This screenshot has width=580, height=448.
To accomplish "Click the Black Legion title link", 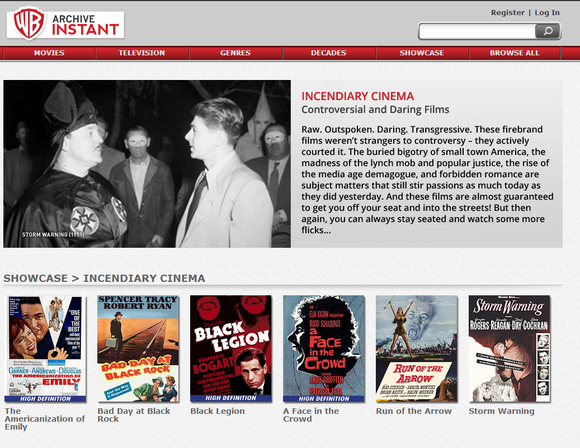I will (x=218, y=411).
